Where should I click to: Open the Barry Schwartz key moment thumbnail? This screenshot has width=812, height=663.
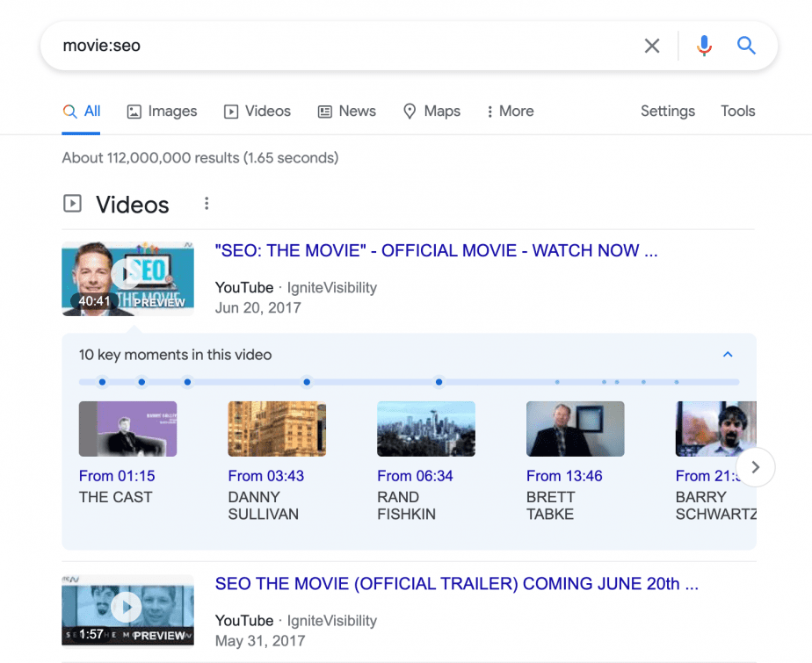715,429
